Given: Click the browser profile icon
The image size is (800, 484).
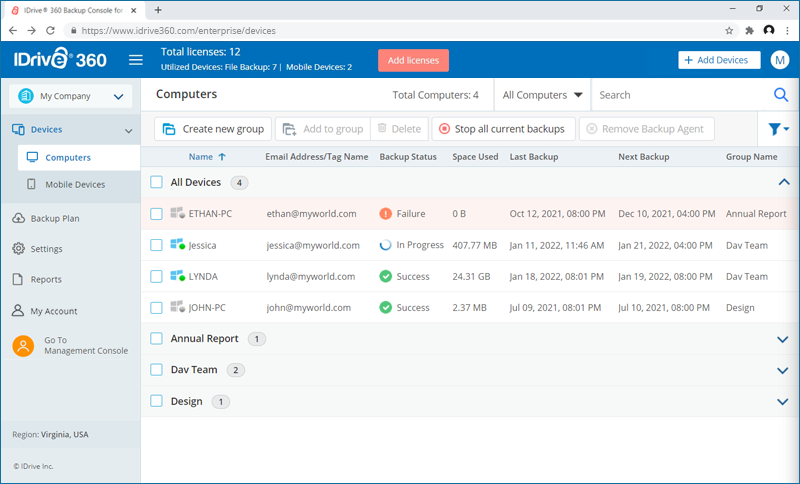Looking at the screenshot, I should [769, 31].
